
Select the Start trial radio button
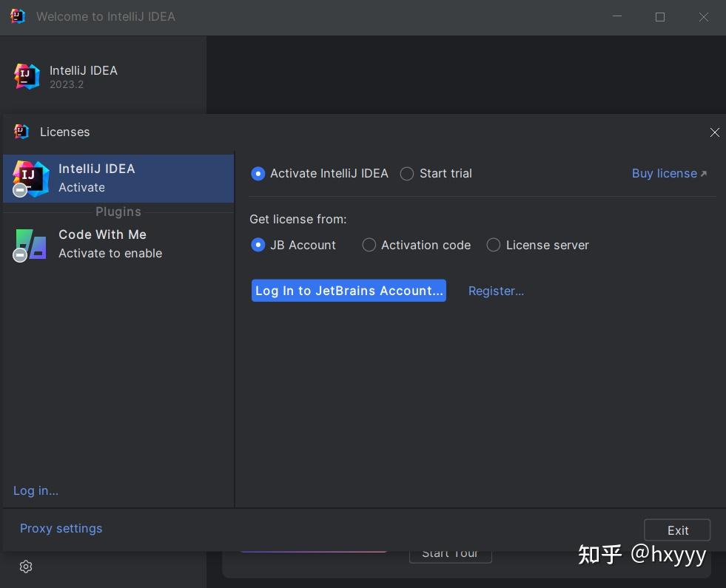pos(406,173)
